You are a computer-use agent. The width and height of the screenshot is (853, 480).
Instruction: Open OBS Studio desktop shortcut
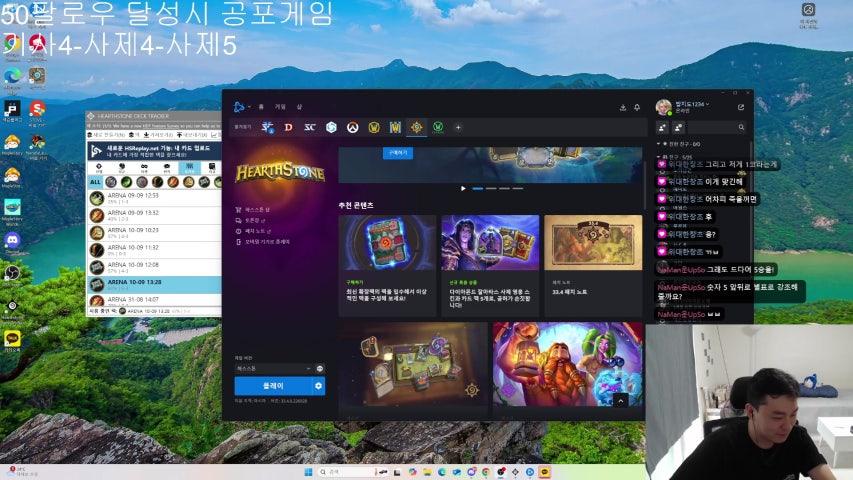click(12, 274)
